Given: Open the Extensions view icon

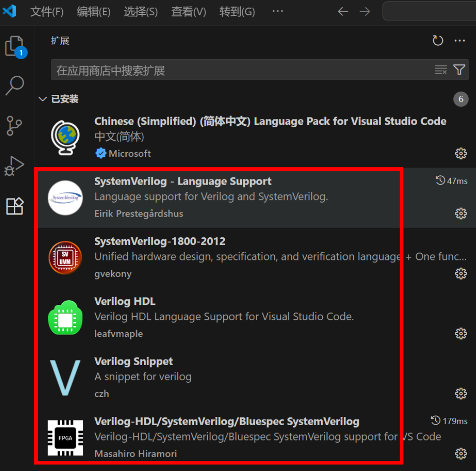Looking at the screenshot, I should [15, 206].
